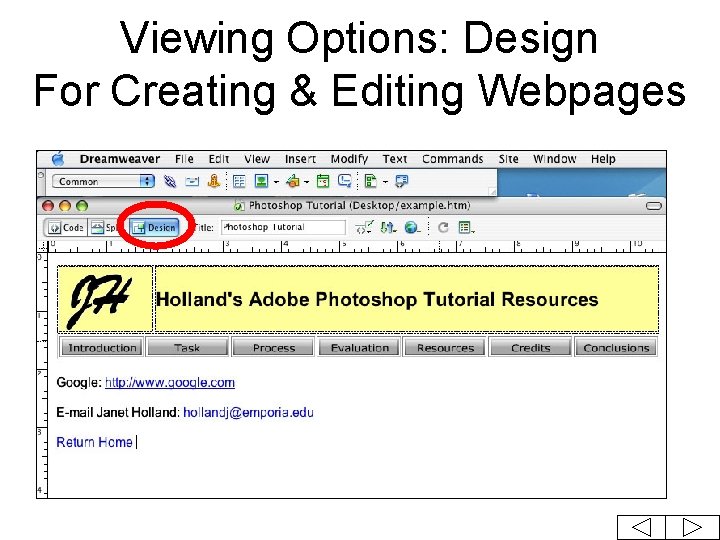
Task: Open the File menu
Action: coord(184,159)
